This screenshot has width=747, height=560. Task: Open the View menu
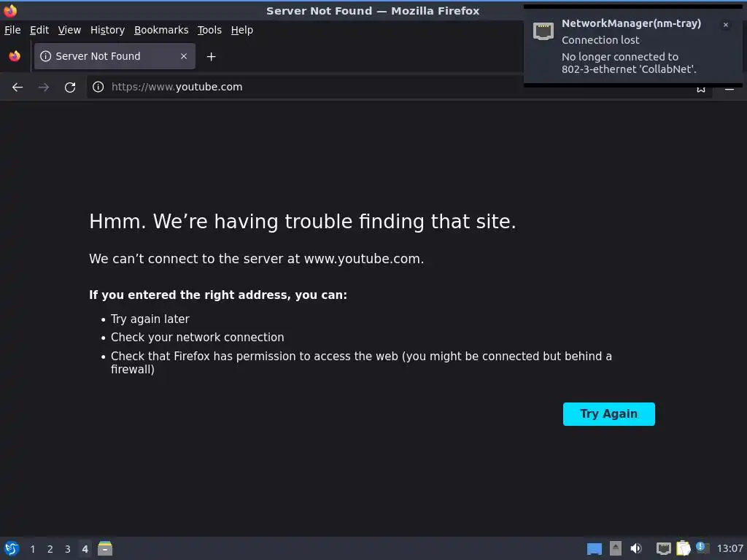point(69,30)
